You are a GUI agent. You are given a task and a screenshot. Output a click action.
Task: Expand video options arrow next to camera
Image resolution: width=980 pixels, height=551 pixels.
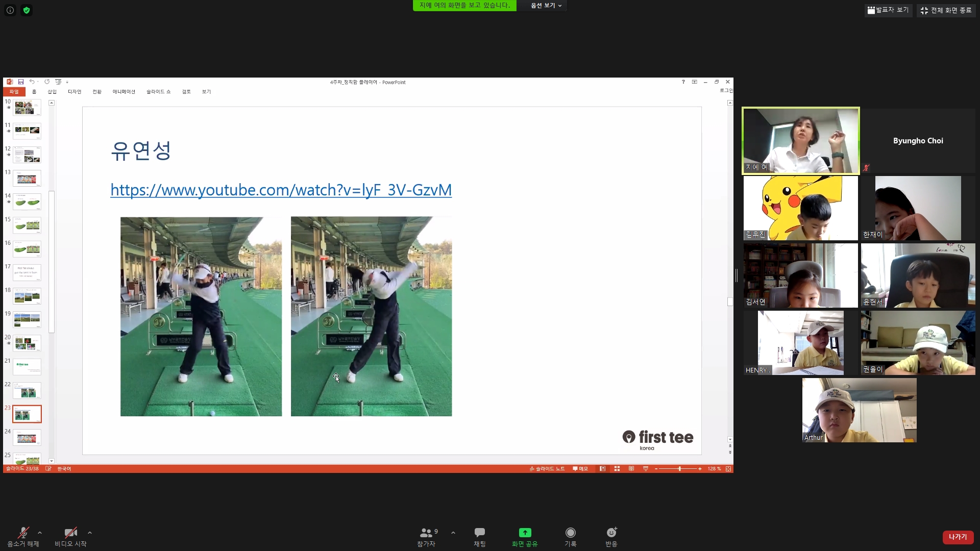90,533
